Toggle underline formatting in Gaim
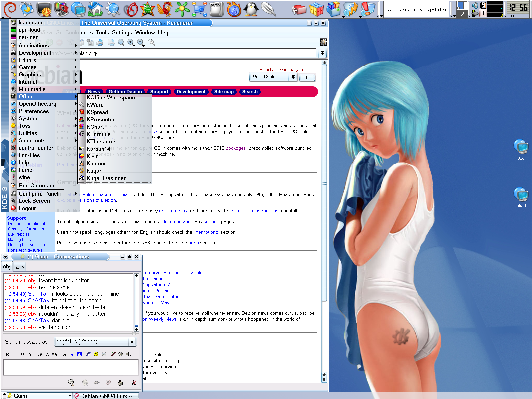This screenshot has height=399, width=532. (22, 354)
